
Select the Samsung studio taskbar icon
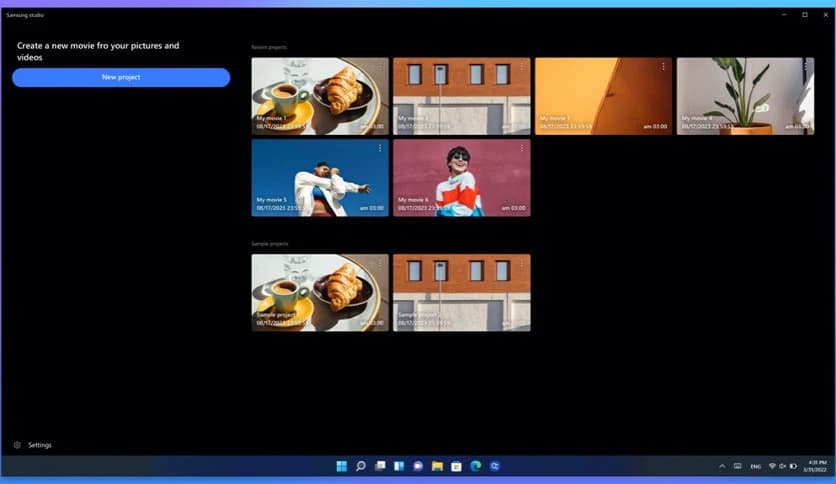(x=495, y=466)
